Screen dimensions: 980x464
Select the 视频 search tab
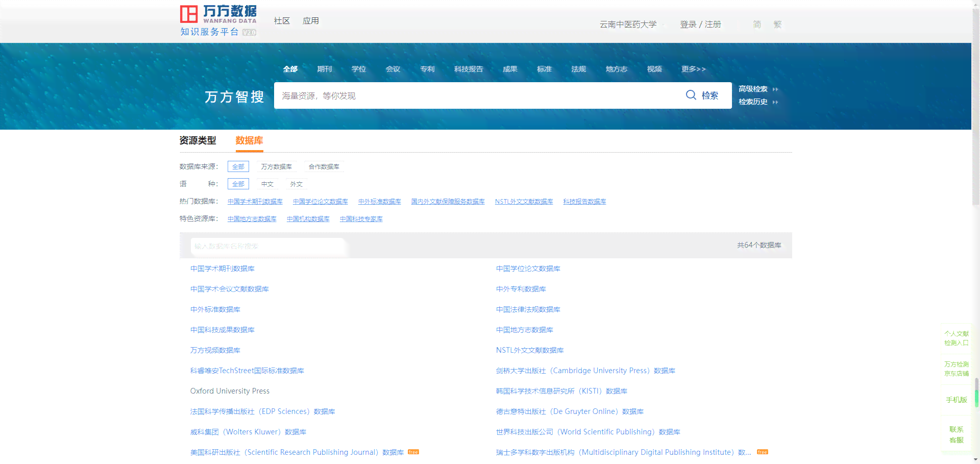(654, 69)
